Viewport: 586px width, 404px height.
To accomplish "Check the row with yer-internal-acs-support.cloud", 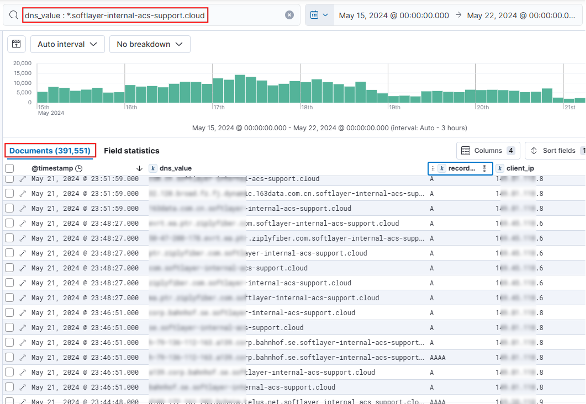I will [x=10, y=253].
